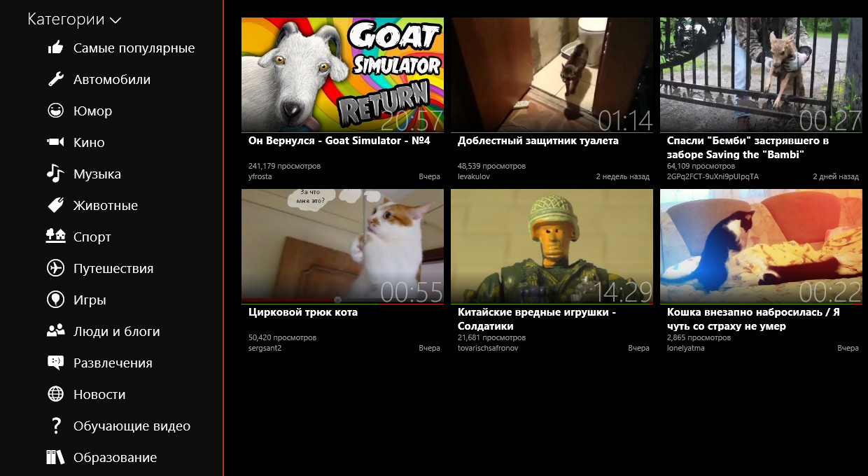Image resolution: width=868 pixels, height=476 pixels.
Task: Click channel name 2GPq2FCT-9uXni9pUlpqTA
Action: 713,176
